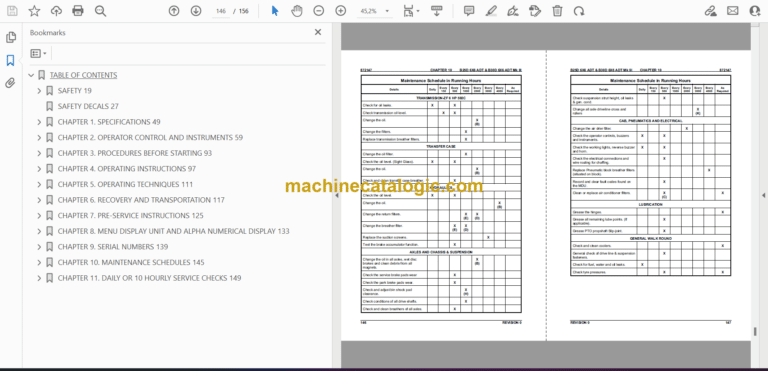Expand CHAPTER 8 bookmark arrow
768x371 pixels.
pyautogui.click(x=39, y=231)
